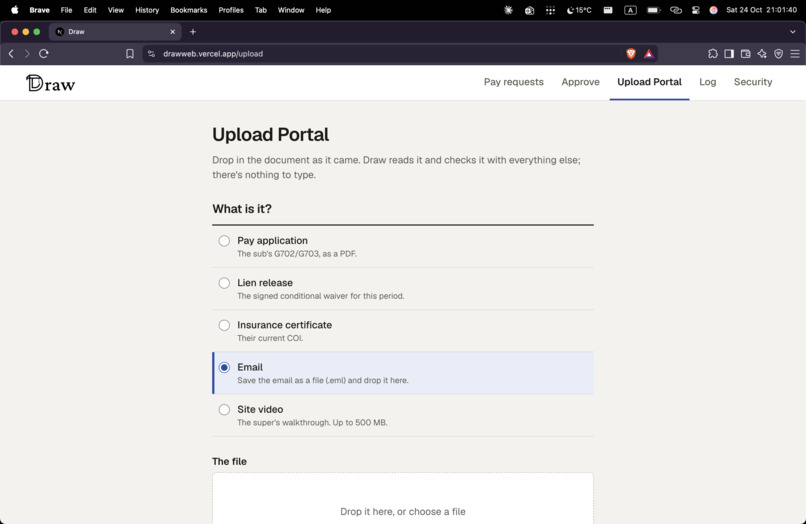Open the Security page
The height and width of the screenshot is (524, 806).
coord(753,82)
